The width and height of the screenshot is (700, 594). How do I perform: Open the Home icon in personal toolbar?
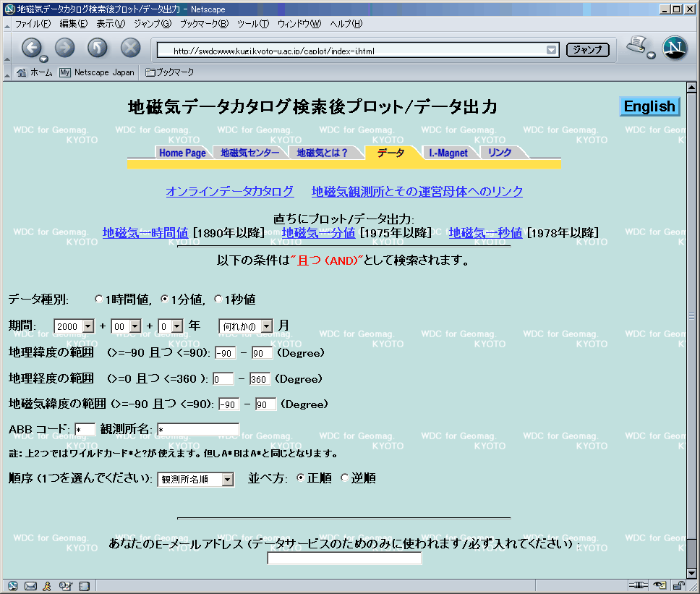tap(21, 72)
